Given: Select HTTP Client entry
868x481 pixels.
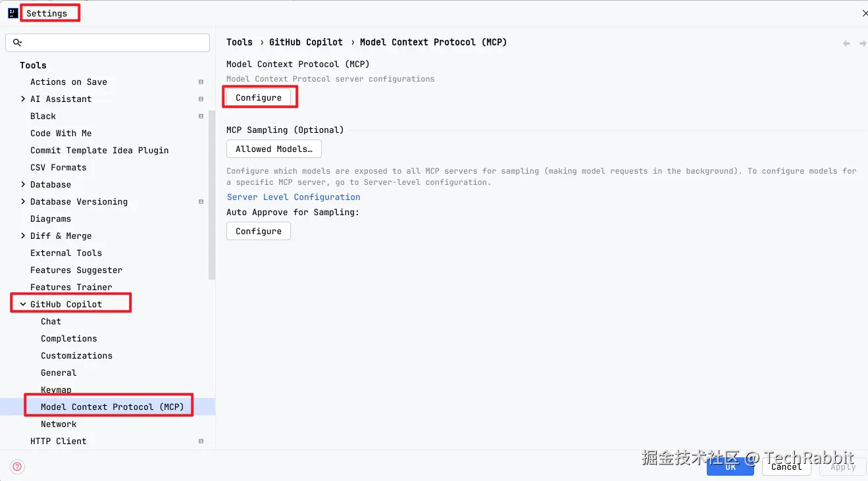Looking at the screenshot, I should coord(58,442).
